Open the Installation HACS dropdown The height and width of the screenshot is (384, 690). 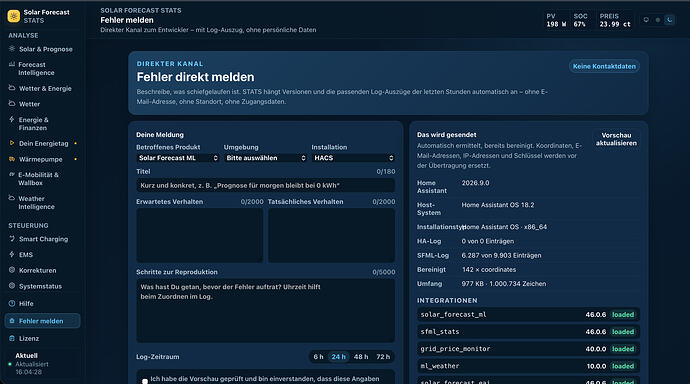tap(353, 158)
